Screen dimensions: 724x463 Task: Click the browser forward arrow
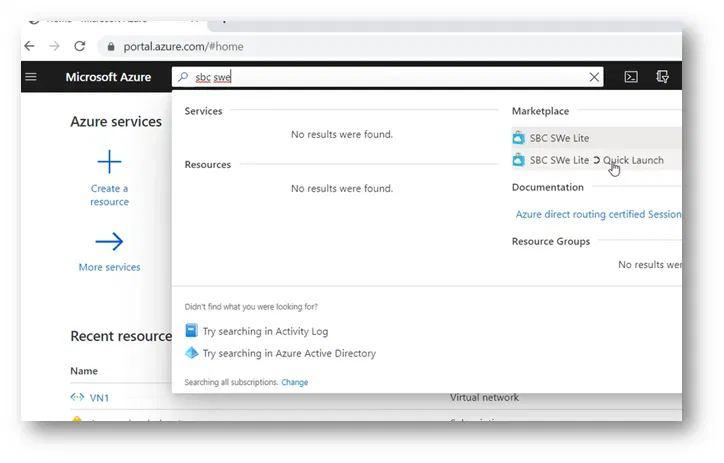(54, 46)
